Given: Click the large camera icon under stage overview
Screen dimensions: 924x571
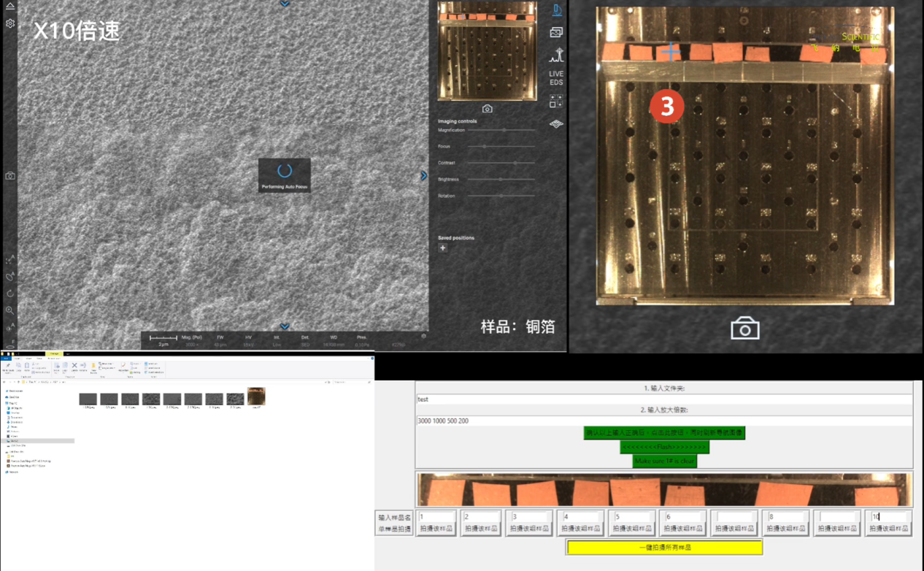Looking at the screenshot, I should click(x=744, y=329).
